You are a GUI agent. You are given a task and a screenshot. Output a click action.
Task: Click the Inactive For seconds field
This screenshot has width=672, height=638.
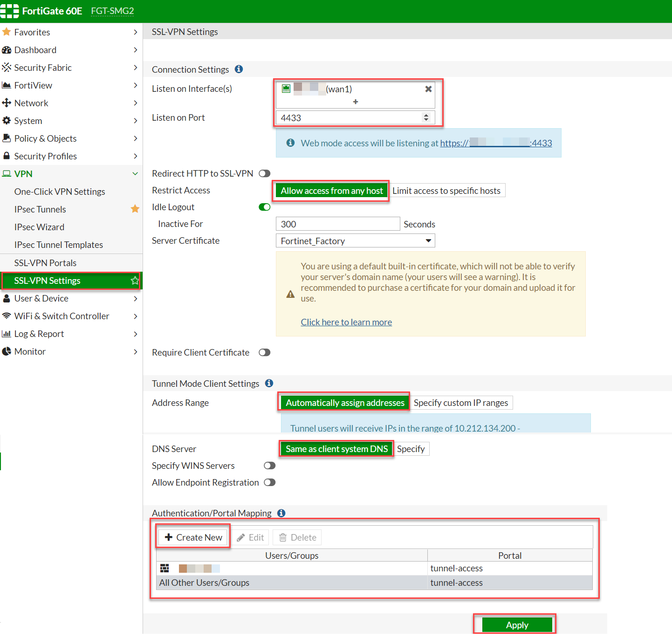(338, 224)
